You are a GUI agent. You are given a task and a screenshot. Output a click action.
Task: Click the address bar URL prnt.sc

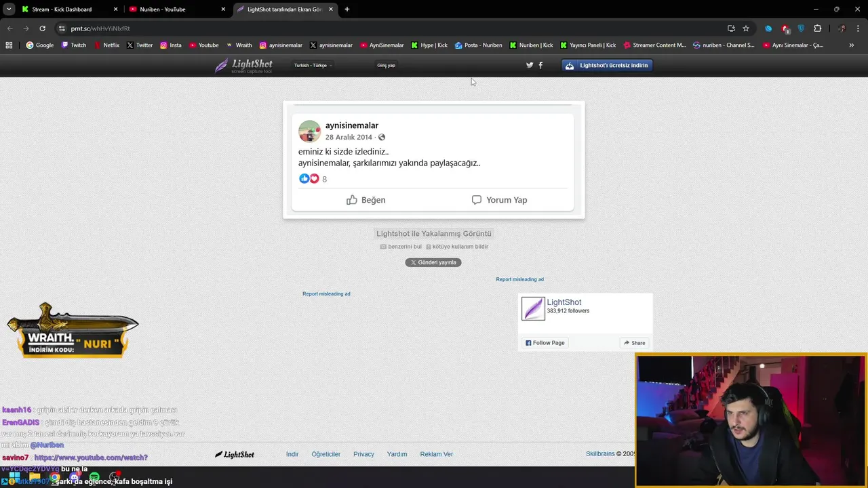(x=100, y=28)
